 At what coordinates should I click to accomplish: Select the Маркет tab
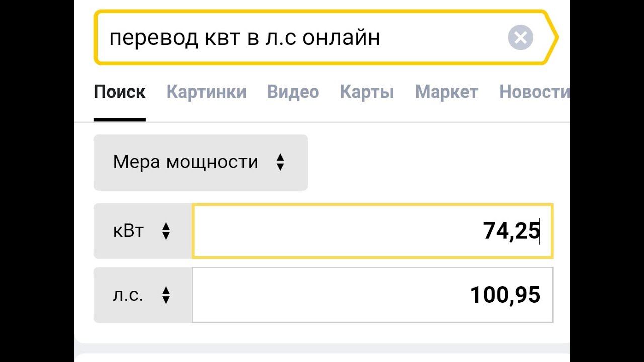point(446,92)
